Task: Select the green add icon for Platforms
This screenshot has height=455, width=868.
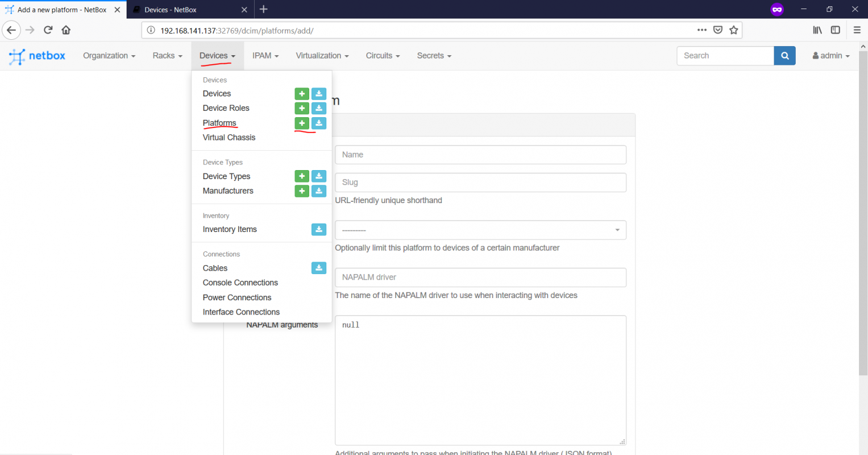Action: pos(302,123)
